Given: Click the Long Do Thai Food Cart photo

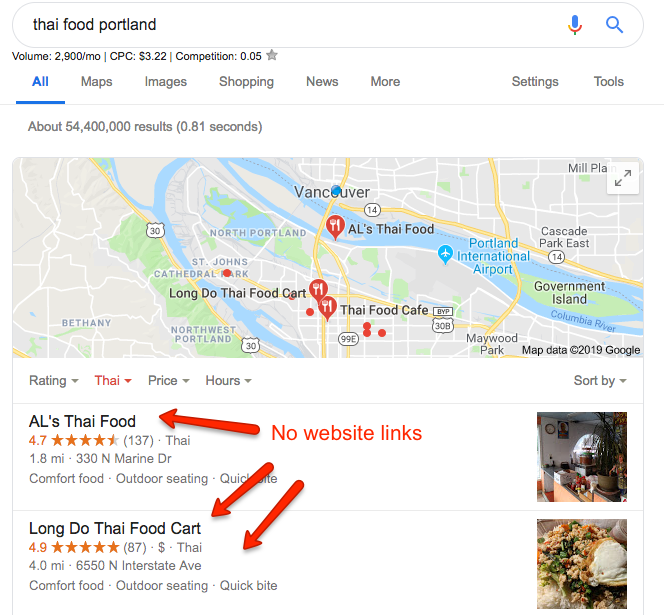Looking at the screenshot, I should coord(582,564).
